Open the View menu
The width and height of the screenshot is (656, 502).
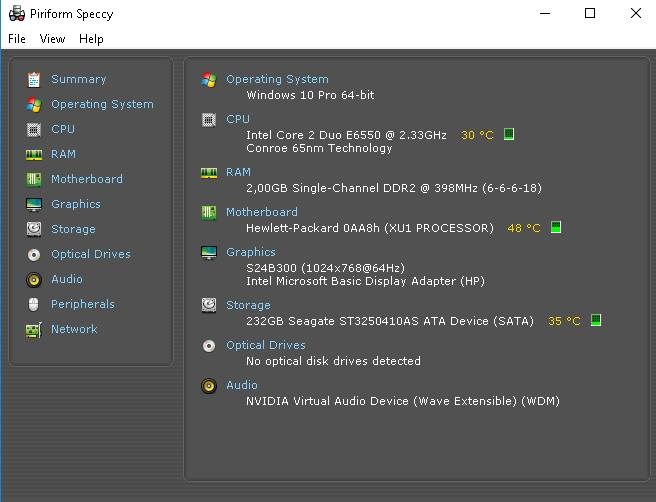[52, 39]
